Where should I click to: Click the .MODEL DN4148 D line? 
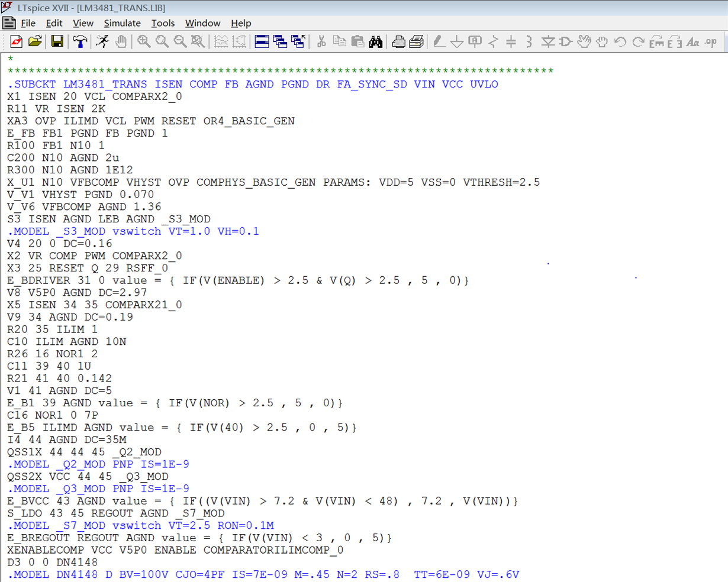click(263, 575)
